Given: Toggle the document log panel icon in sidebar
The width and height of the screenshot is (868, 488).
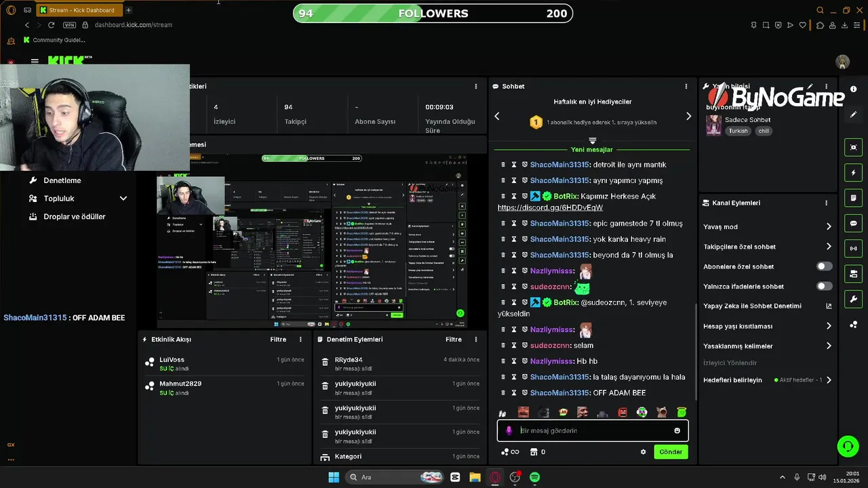Looking at the screenshot, I should point(853,198).
